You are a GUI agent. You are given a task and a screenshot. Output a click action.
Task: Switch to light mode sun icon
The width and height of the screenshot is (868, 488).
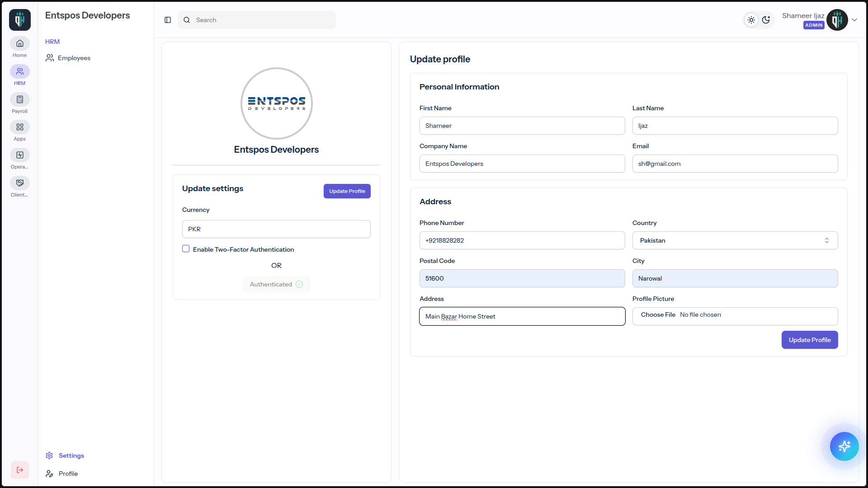click(x=751, y=20)
